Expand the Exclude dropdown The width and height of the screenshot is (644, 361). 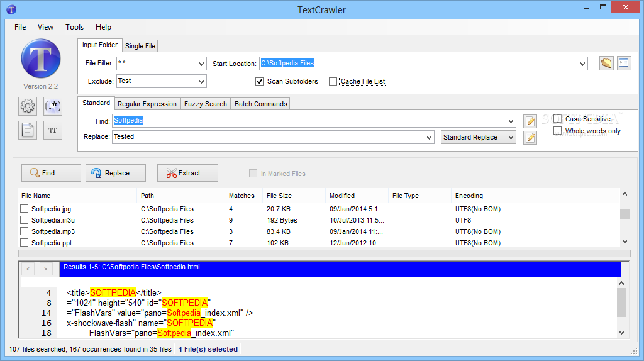(x=201, y=81)
